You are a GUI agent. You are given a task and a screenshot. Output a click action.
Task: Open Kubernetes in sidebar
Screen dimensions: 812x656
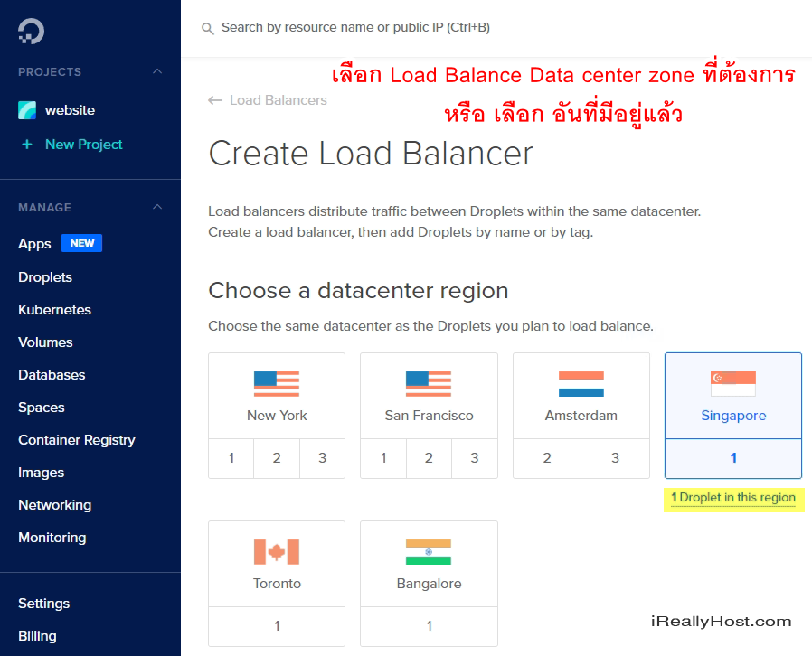click(x=54, y=310)
